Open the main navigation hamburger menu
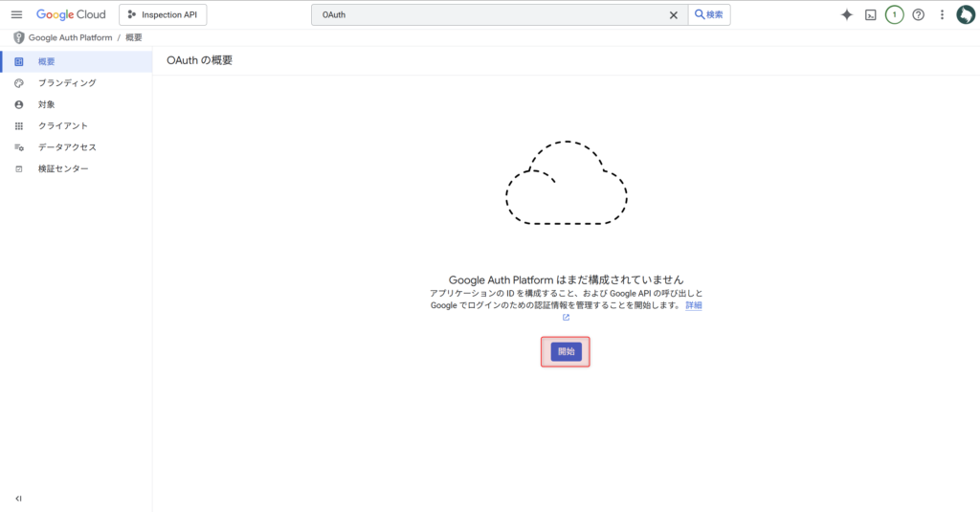This screenshot has height=512, width=980. (16, 14)
